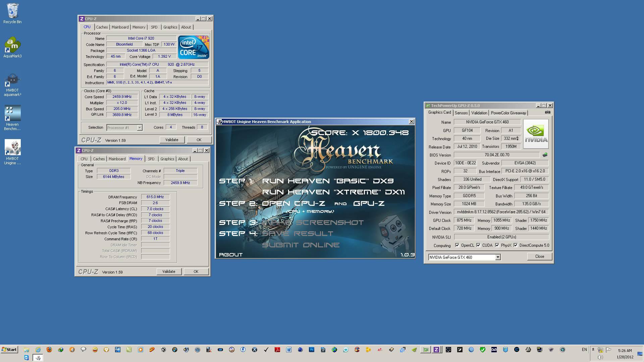This screenshot has width=644, height=362.
Task: Click Take Screenshot step in Heaven app
Action: click(313, 223)
